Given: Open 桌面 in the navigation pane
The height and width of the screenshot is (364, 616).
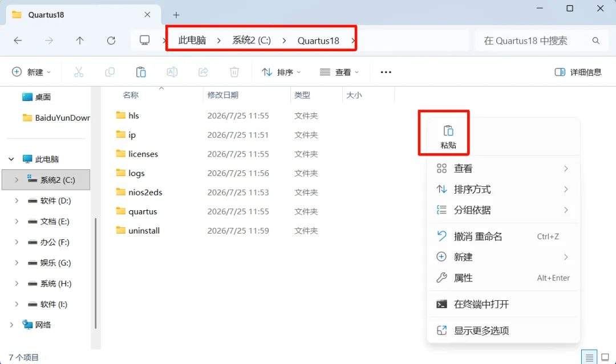Looking at the screenshot, I should [x=37, y=97].
